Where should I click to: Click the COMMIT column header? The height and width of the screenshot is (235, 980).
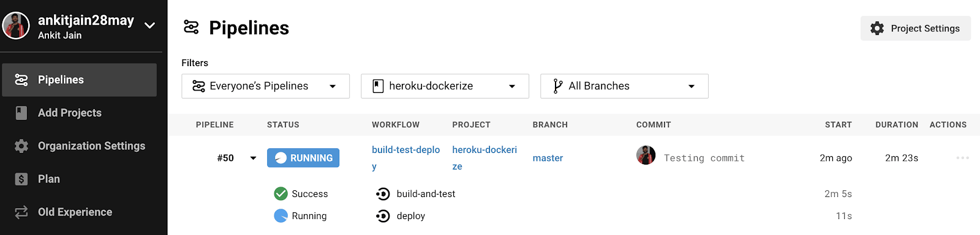[x=654, y=125]
